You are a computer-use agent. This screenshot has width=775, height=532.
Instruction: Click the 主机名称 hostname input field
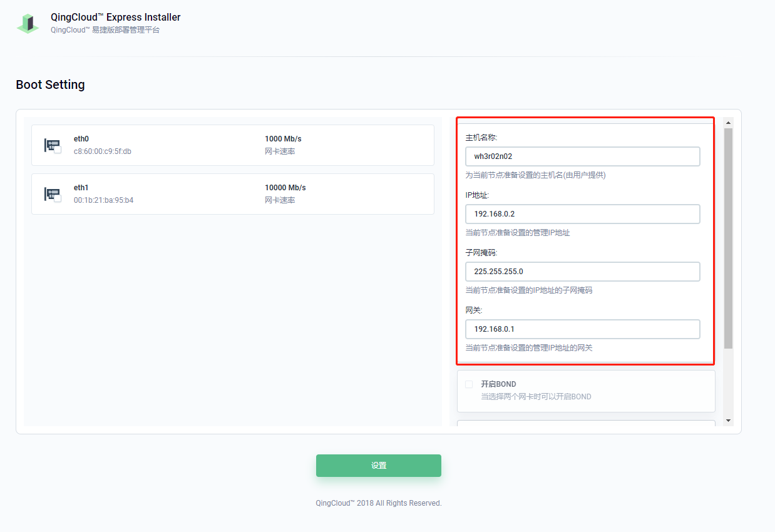coord(582,156)
